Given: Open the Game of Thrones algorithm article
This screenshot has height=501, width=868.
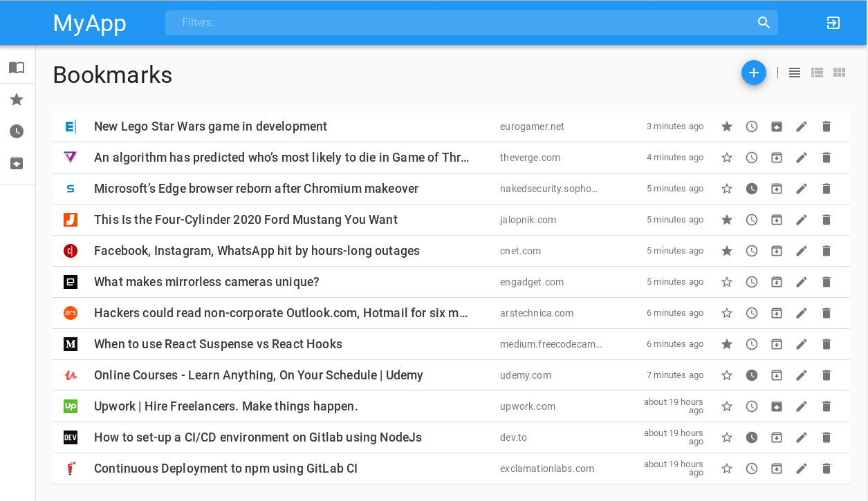Looking at the screenshot, I should click(281, 158).
